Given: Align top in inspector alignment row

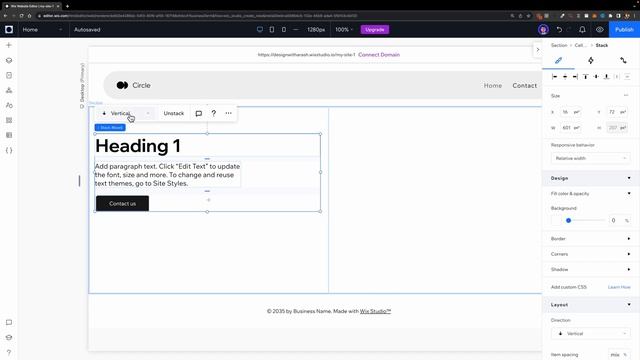Looking at the screenshot, I should tap(586, 77).
